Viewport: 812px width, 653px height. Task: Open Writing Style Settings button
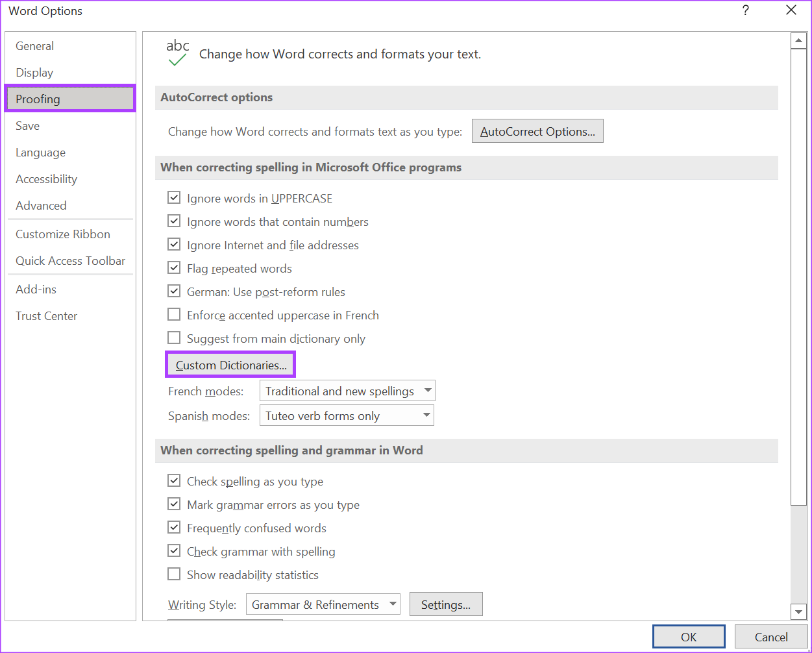click(x=446, y=604)
